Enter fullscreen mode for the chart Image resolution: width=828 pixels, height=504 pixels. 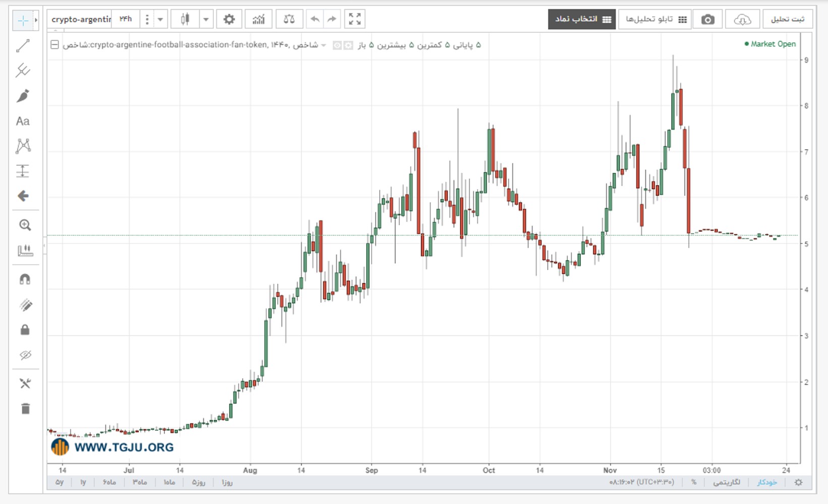pos(355,19)
